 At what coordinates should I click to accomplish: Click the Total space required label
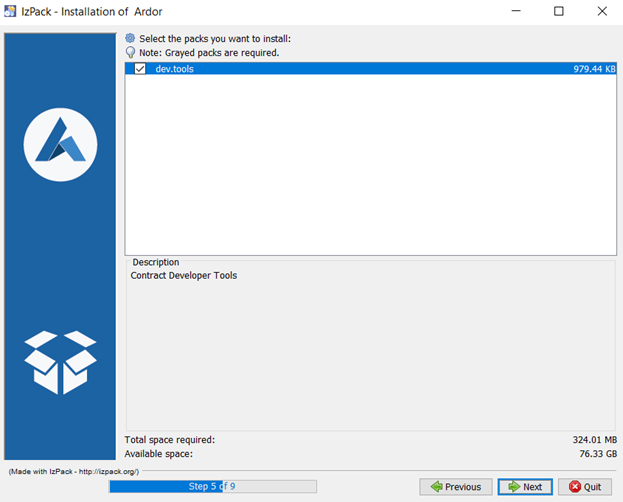pyautogui.click(x=169, y=439)
